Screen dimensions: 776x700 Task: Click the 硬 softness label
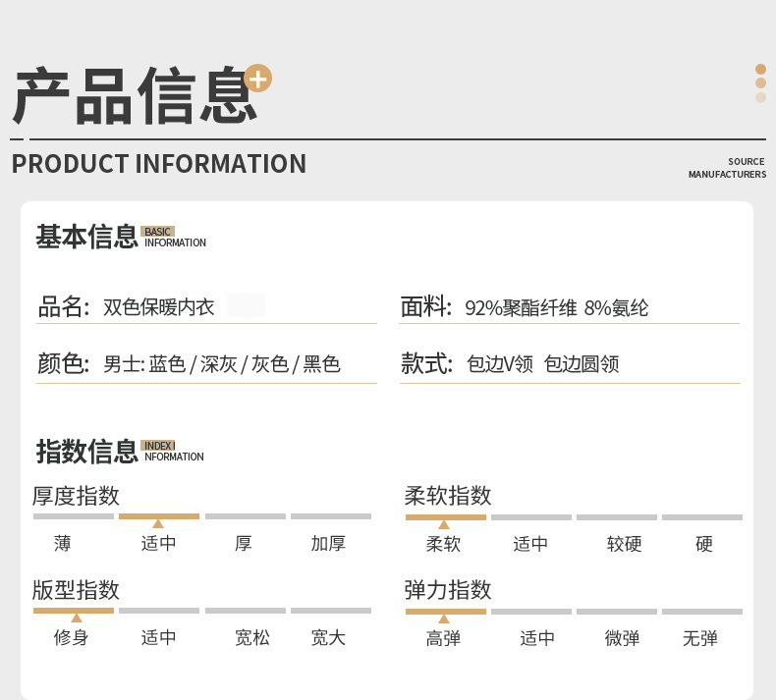pyautogui.click(x=703, y=544)
